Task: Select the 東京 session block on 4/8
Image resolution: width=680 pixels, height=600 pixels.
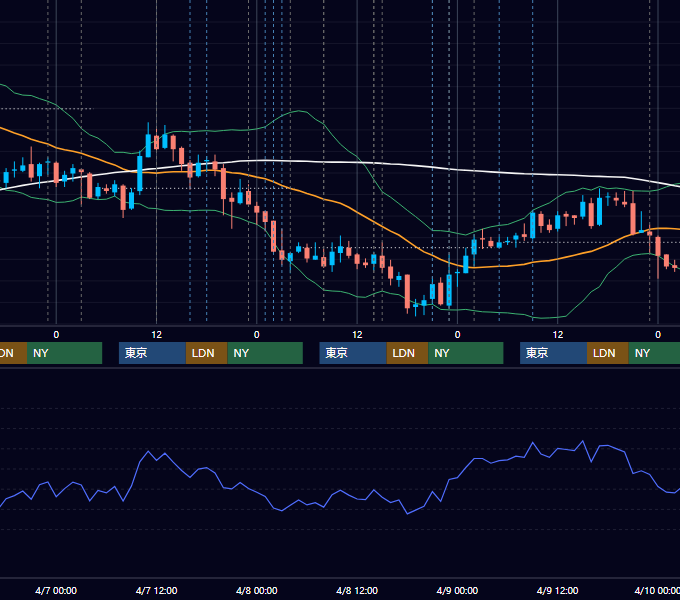Action: [x=353, y=353]
